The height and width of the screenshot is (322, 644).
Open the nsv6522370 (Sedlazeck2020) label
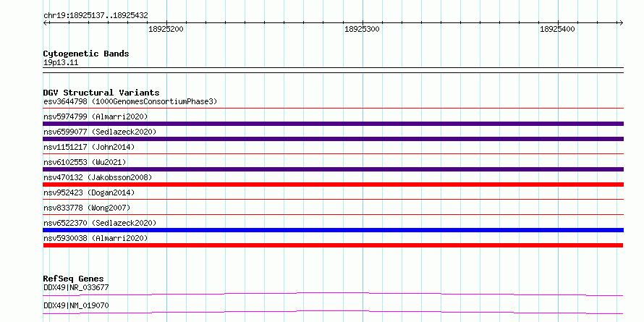100,223
